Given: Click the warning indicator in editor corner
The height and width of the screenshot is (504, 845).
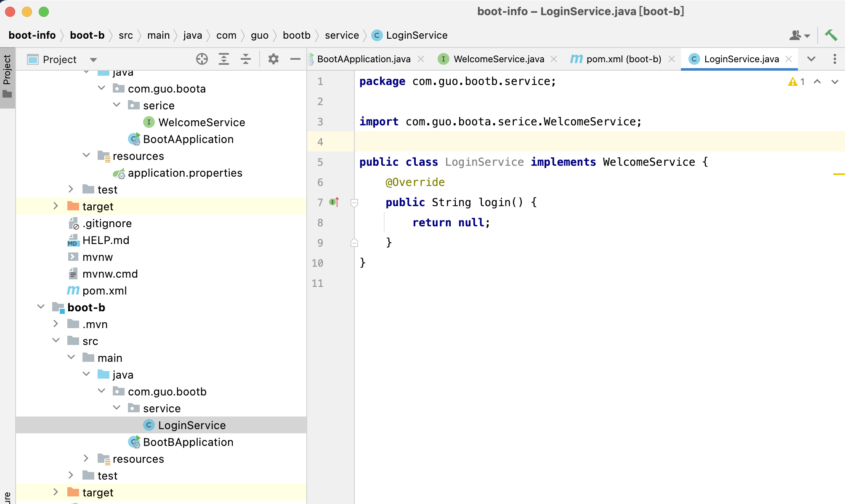Looking at the screenshot, I should click(x=796, y=82).
